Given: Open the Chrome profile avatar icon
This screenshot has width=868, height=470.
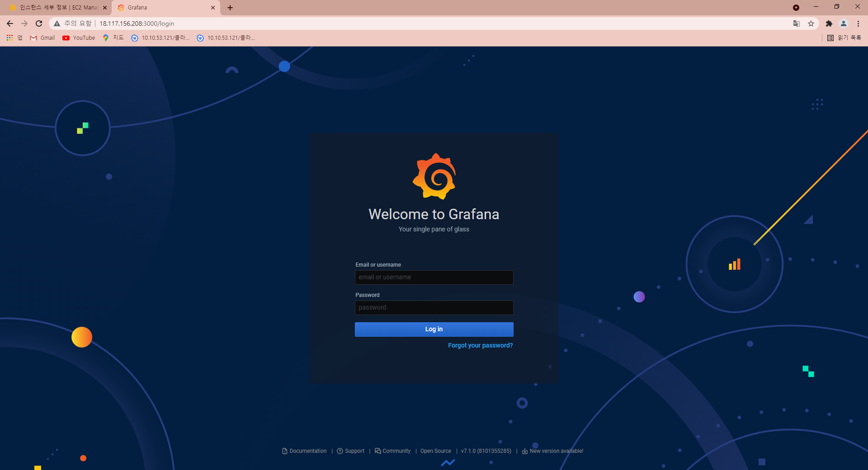Looking at the screenshot, I should pyautogui.click(x=844, y=23).
